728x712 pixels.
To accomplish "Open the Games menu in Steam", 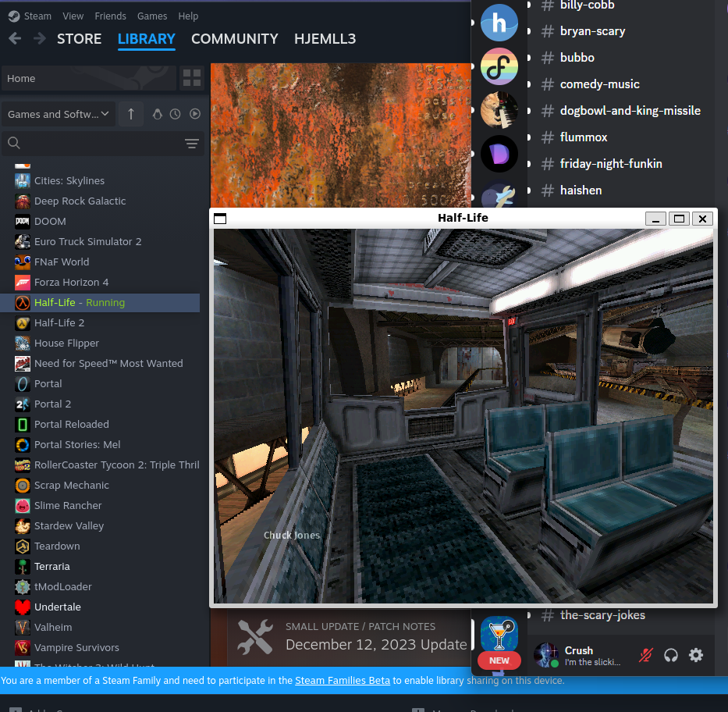I will [x=152, y=16].
